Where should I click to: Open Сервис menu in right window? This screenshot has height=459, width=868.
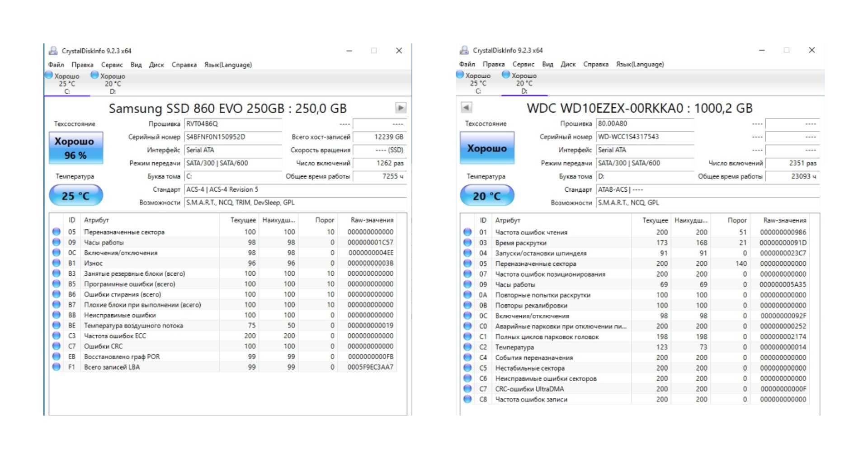pyautogui.click(x=523, y=64)
